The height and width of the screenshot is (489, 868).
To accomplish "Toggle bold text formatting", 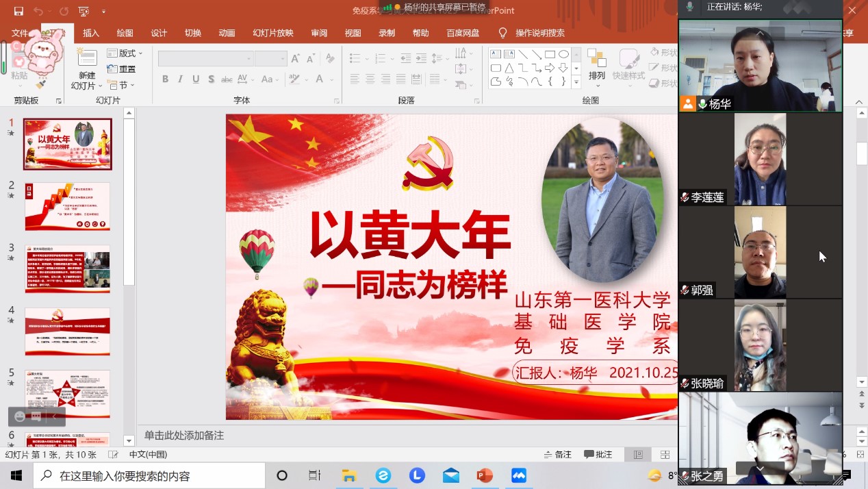I will [165, 79].
